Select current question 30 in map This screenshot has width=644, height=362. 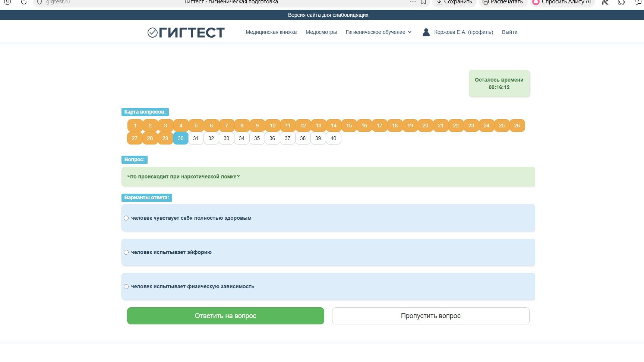pyautogui.click(x=180, y=138)
